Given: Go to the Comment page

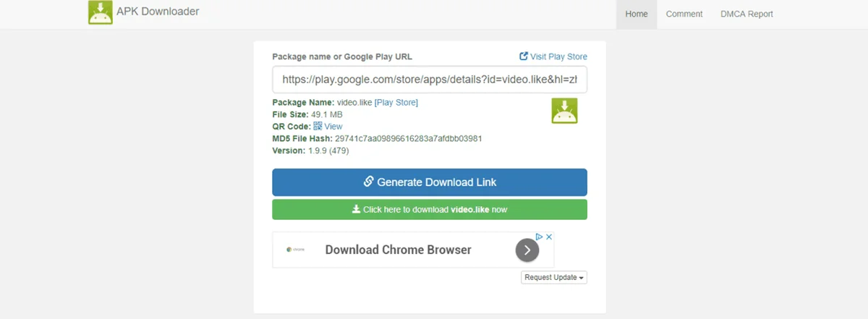Looking at the screenshot, I should [x=684, y=14].
